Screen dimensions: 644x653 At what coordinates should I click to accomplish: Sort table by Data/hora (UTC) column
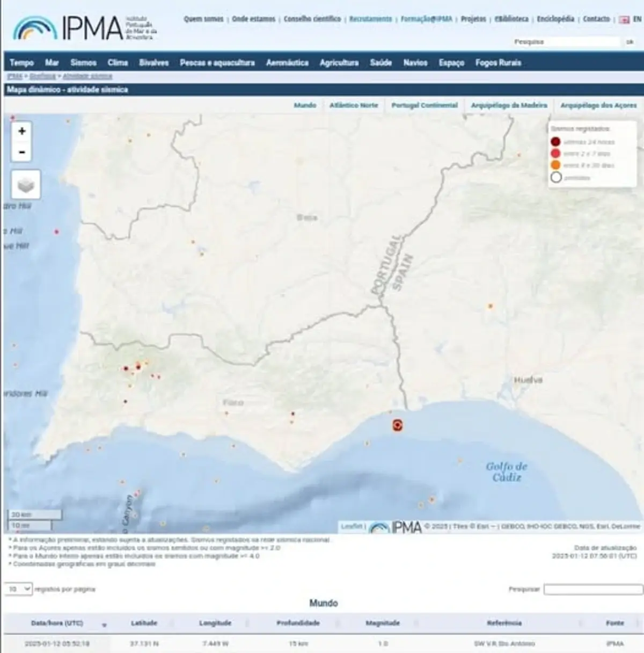click(x=57, y=623)
